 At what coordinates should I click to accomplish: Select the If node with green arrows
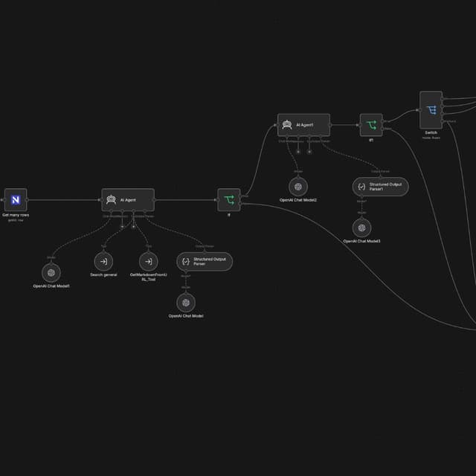pos(229,200)
